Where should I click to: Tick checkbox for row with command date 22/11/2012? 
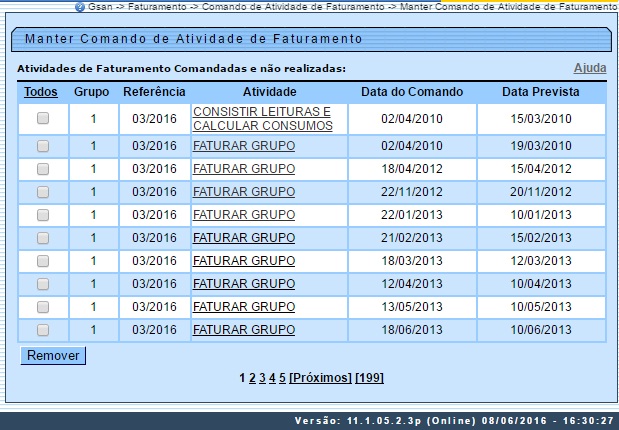pyautogui.click(x=43, y=192)
